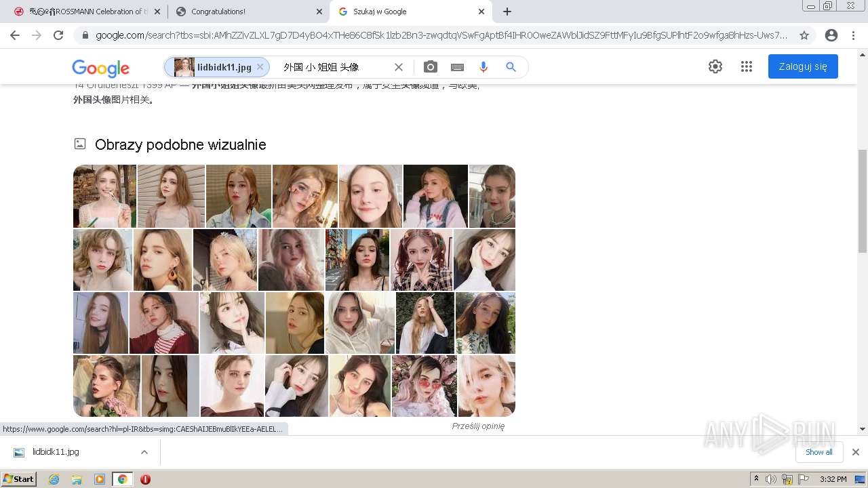Open the Windows Start menu
This screenshot has width=868, height=488.
pos(19,479)
